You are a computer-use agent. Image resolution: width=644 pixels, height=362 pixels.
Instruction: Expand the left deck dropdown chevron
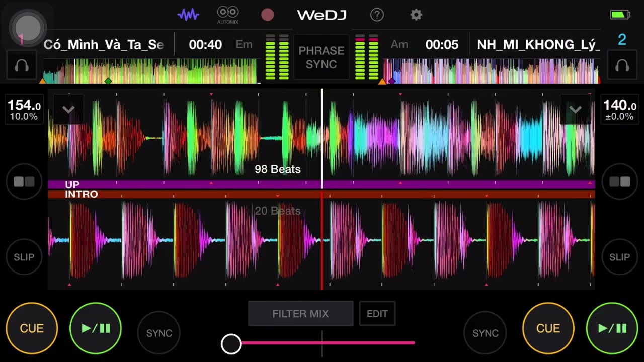[x=68, y=110]
